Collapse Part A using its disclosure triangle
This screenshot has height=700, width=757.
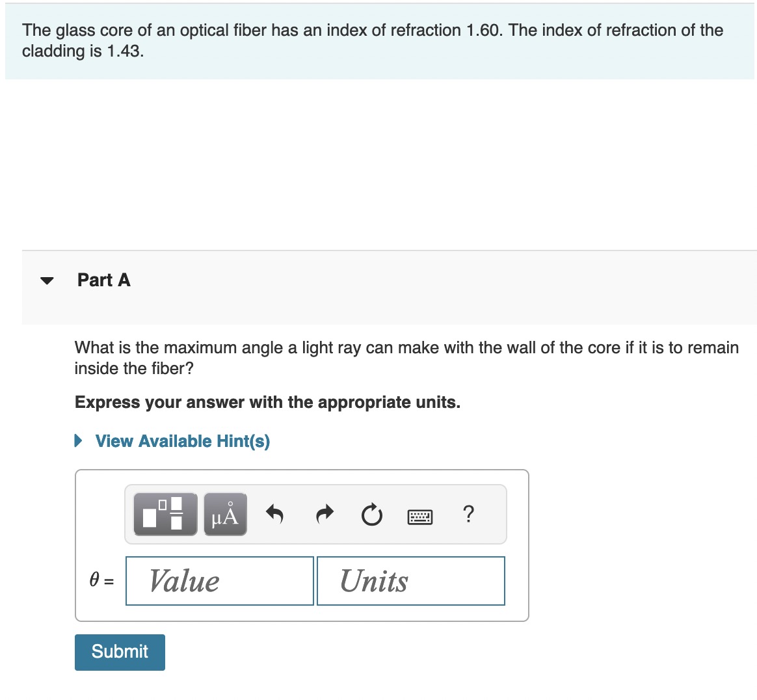pyautogui.click(x=46, y=280)
